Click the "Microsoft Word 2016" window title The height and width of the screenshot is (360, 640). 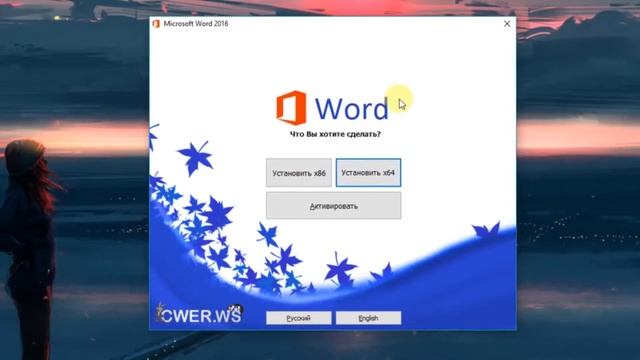[x=196, y=24]
